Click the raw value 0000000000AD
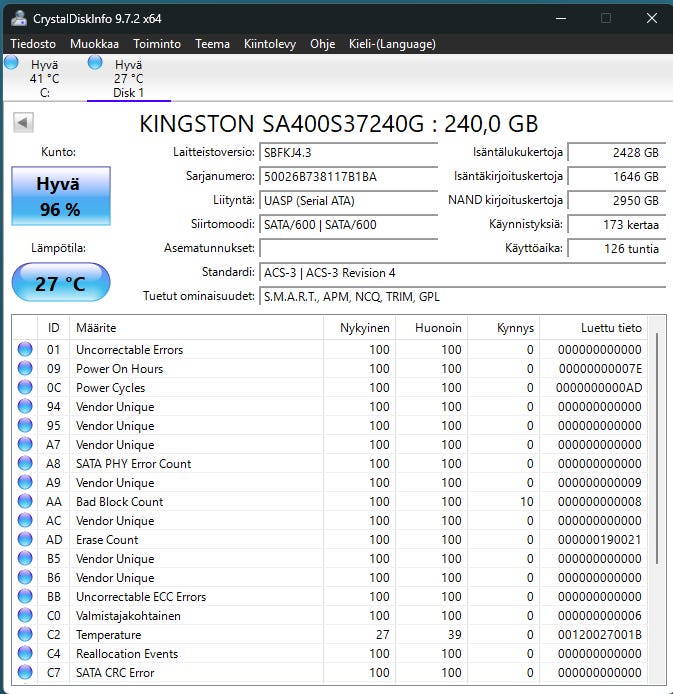Screen dimensions: 673x694 click(599, 388)
